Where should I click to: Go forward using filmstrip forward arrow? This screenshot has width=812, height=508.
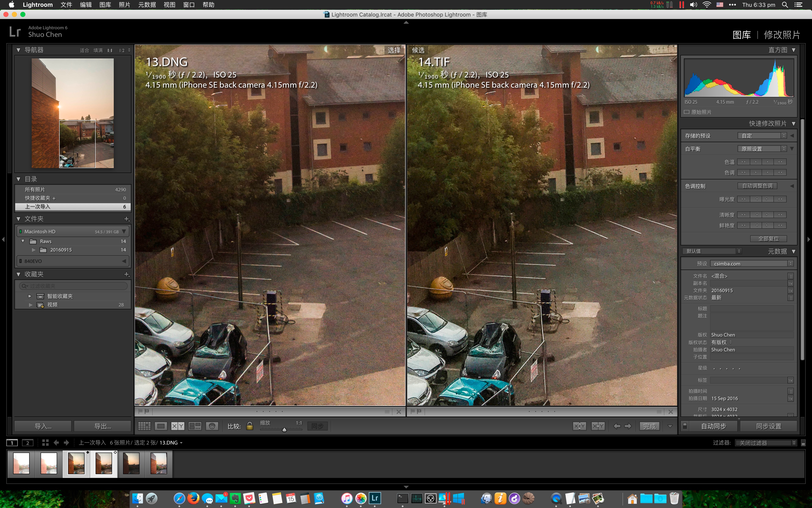pyautogui.click(x=66, y=442)
